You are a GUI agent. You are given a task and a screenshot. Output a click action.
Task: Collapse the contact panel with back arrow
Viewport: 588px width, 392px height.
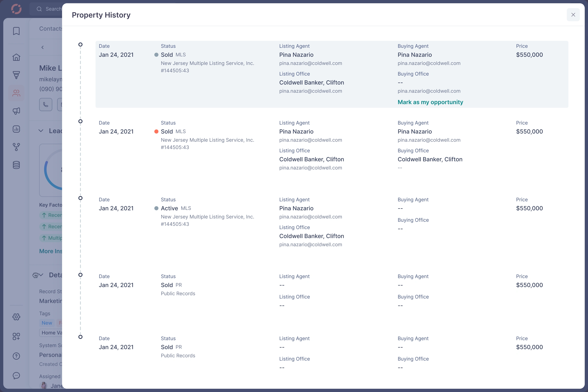point(42,47)
